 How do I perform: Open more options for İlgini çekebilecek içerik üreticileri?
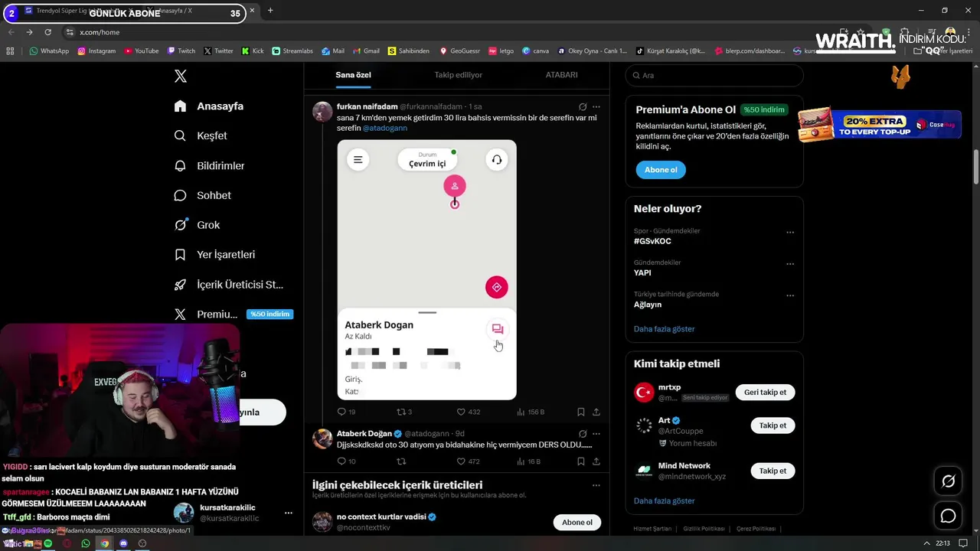tap(596, 485)
